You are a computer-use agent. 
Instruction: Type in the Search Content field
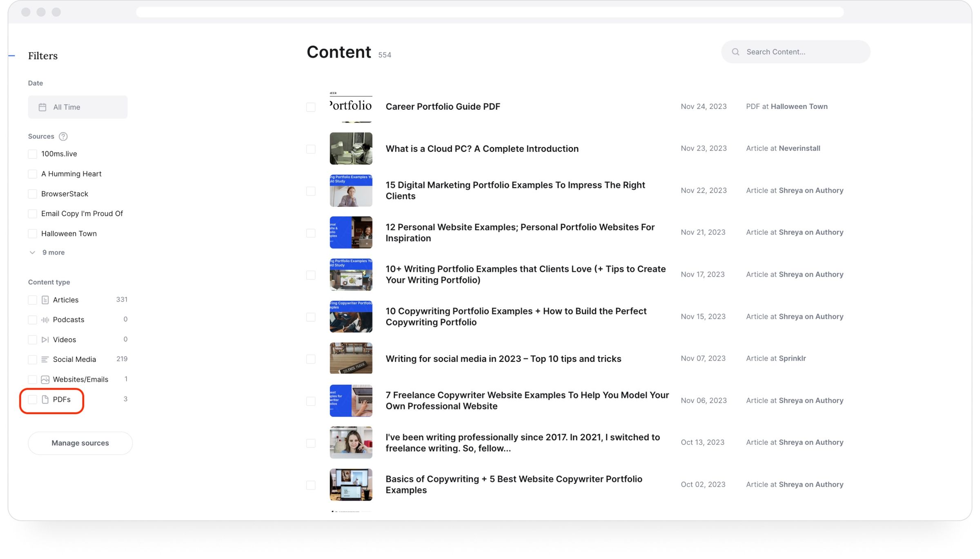coord(800,52)
